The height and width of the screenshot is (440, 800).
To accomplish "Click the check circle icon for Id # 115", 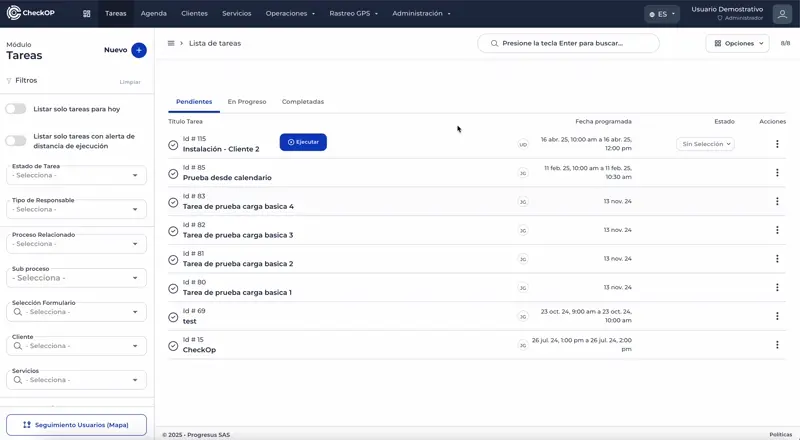I will tap(173, 145).
